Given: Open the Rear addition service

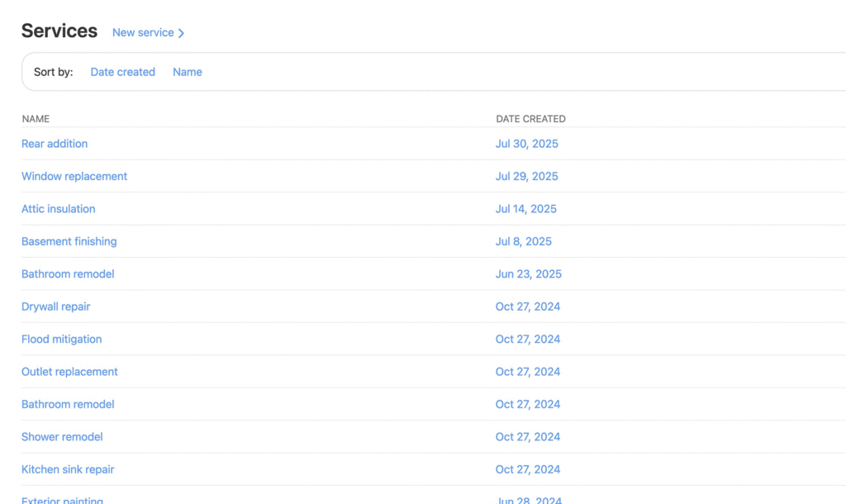Looking at the screenshot, I should [55, 144].
